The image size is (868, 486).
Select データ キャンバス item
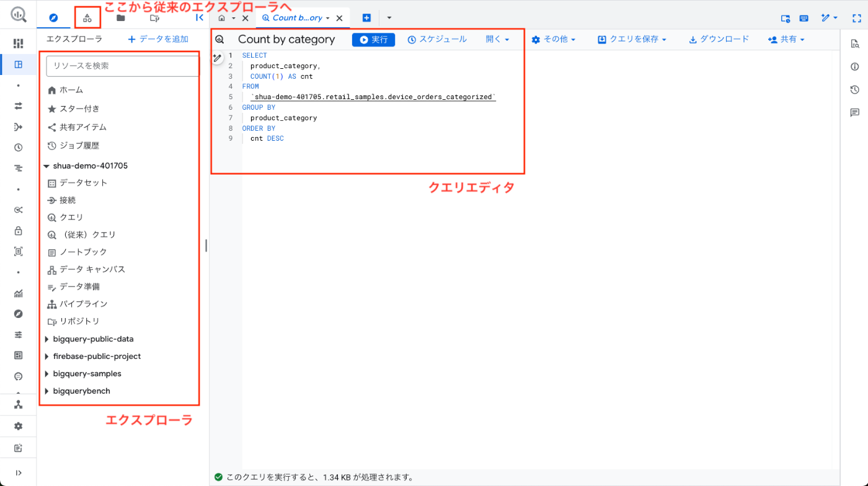(86, 270)
